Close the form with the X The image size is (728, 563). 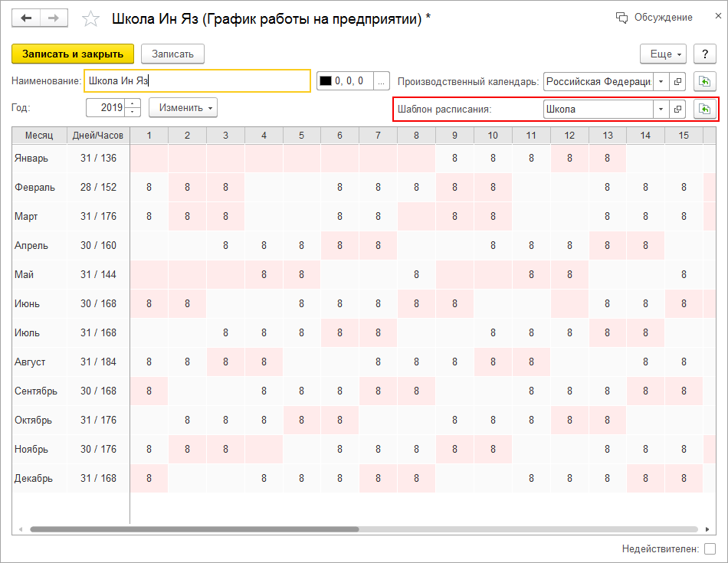pyautogui.click(x=718, y=16)
